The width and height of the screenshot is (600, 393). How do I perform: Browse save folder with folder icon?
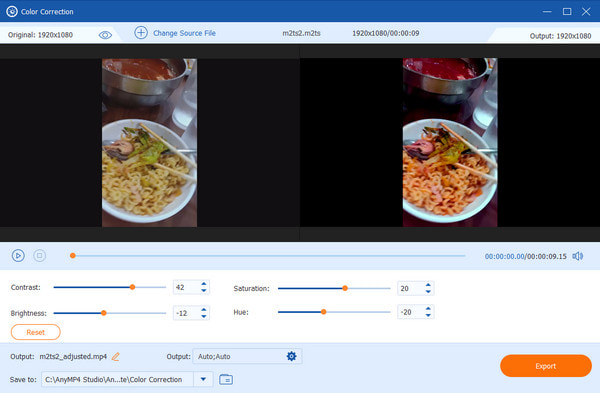(x=226, y=379)
